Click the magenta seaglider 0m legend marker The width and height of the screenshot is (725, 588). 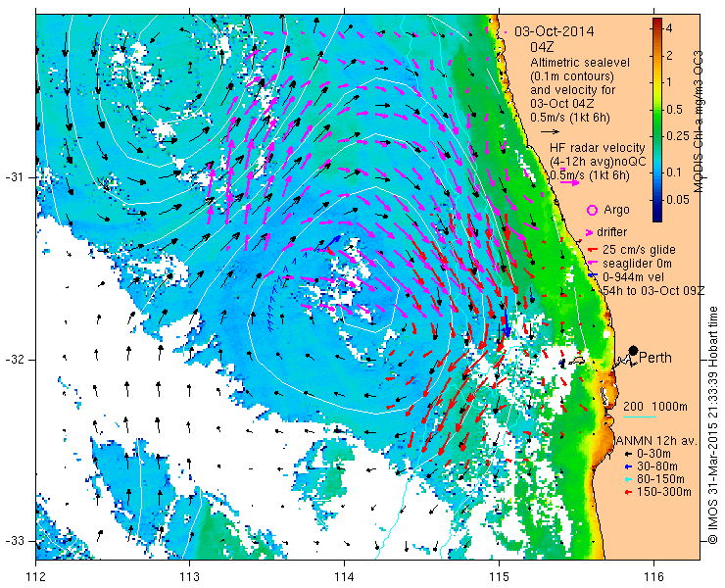point(592,264)
